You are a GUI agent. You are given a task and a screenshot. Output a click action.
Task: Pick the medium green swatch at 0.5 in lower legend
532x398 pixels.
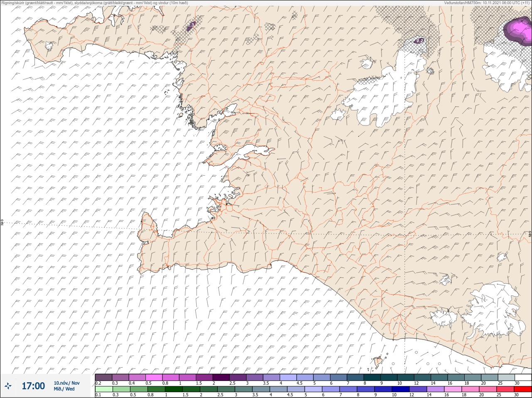[x=138, y=389]
